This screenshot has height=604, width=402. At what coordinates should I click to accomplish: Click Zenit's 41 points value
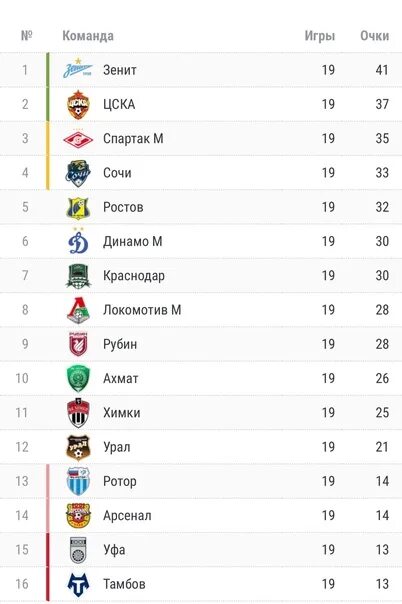[x=382, y=70]
